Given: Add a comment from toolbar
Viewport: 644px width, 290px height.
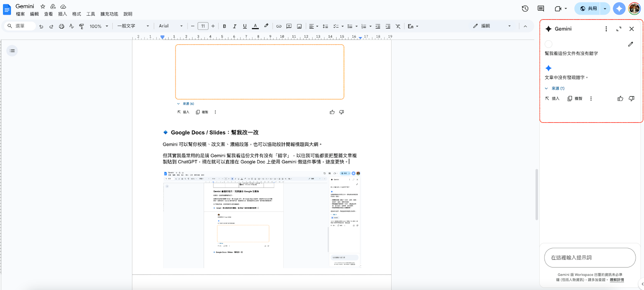Looking at the screenshot, I should pyautogui.click(x=289, y=26).
